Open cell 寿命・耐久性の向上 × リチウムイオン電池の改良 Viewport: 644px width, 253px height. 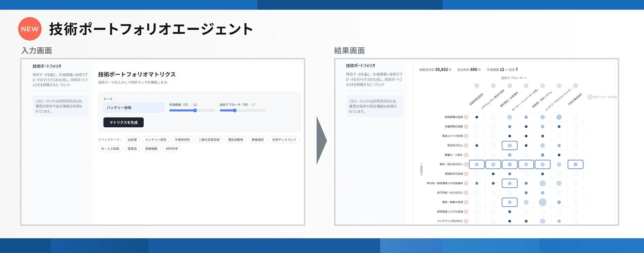pos(493,164)
